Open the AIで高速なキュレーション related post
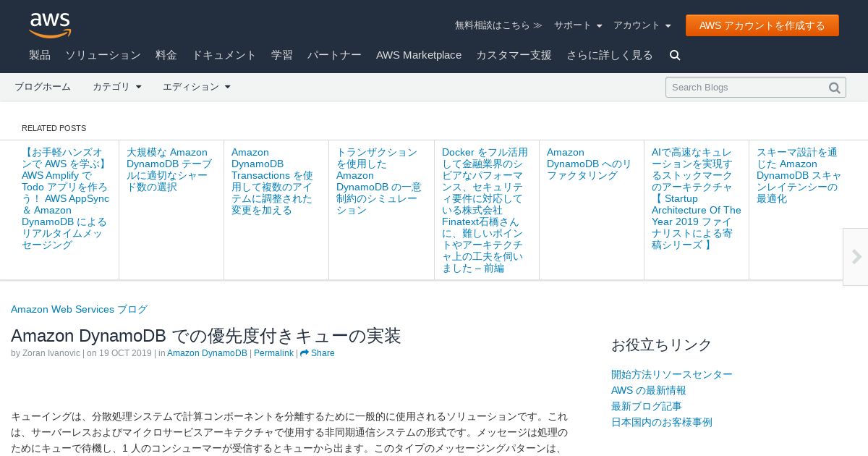This screenshot has width=868, height=456. [697, 198]
